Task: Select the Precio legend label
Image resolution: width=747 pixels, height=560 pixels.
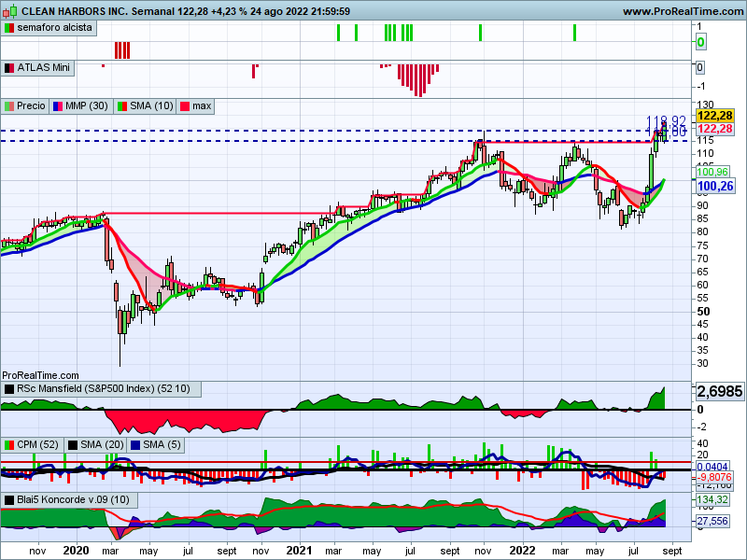Action: tap(25, 105)
